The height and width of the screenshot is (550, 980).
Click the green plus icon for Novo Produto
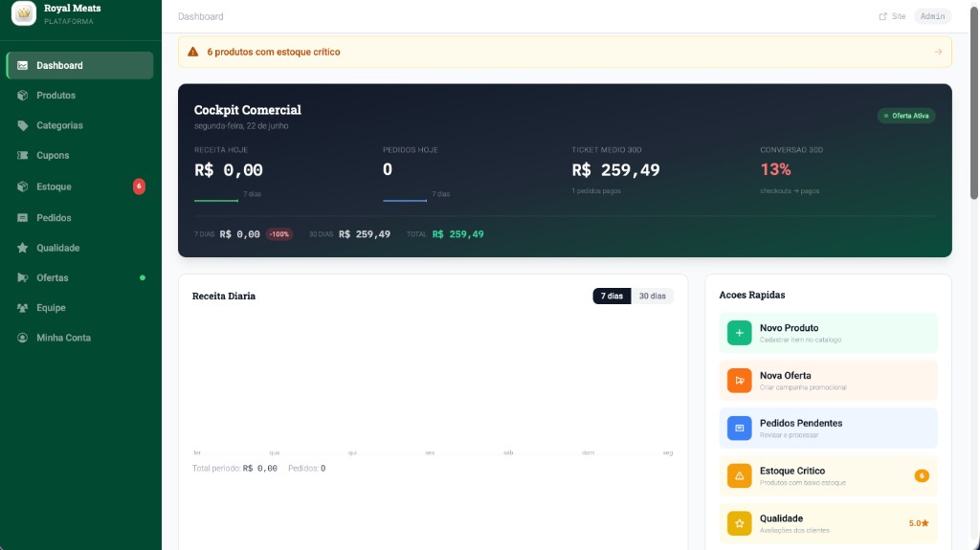740,333
